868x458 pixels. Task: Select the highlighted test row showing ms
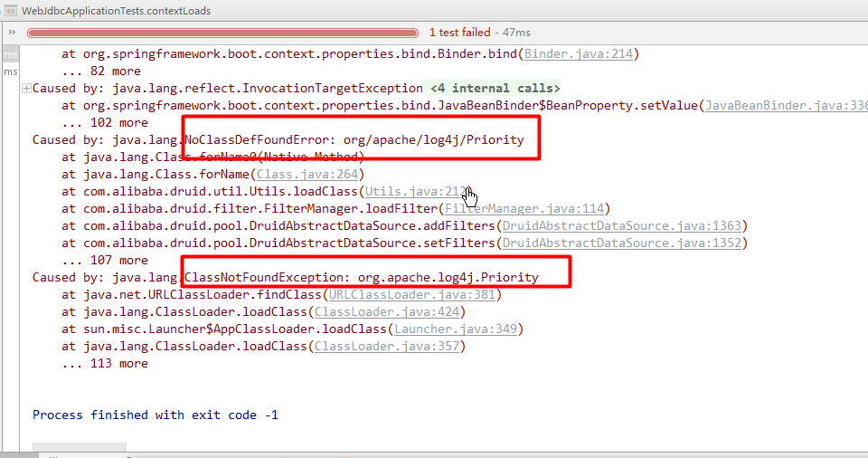(x=11, y=54)
